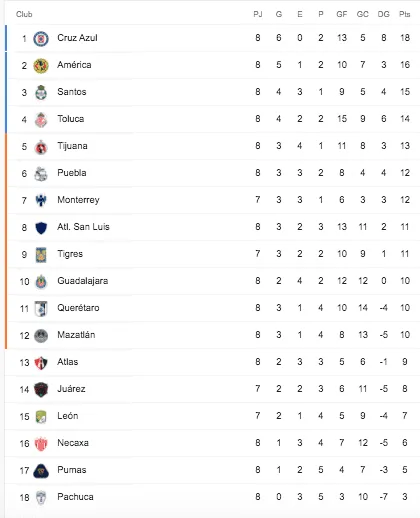Open the Querétaro team name link
The image size is (420, 518).
coord(78,308)
